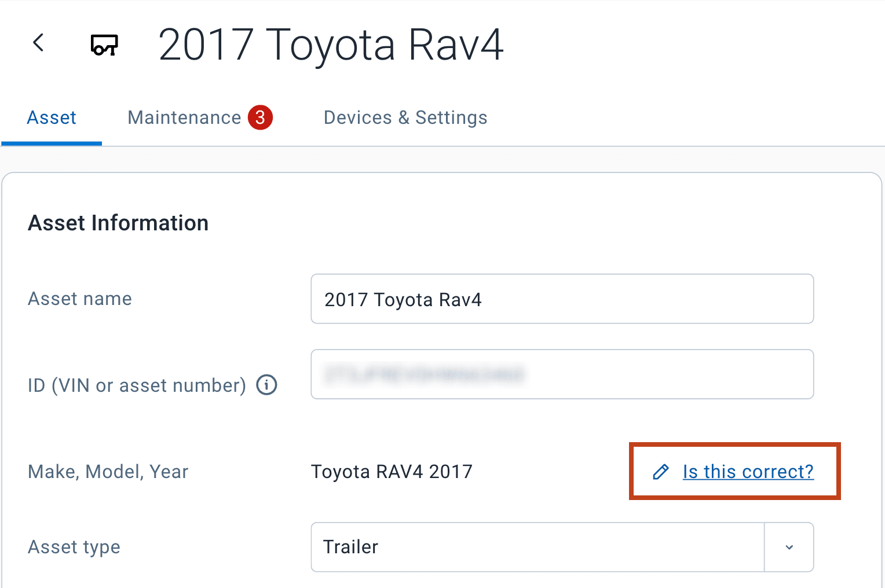The image size is (885, 588).
Task: Click the blurred ID (VIN) input field
Action: click(562, 374)
